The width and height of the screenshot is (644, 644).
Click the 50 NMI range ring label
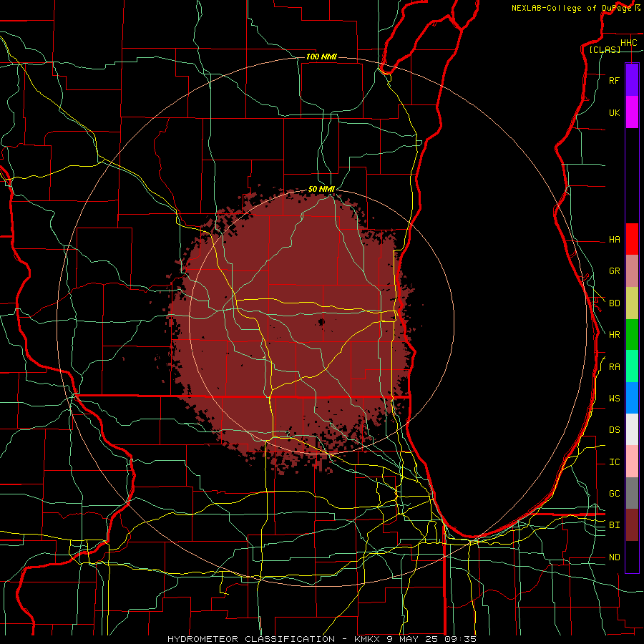pyautogui.click(x=321, y=189)
